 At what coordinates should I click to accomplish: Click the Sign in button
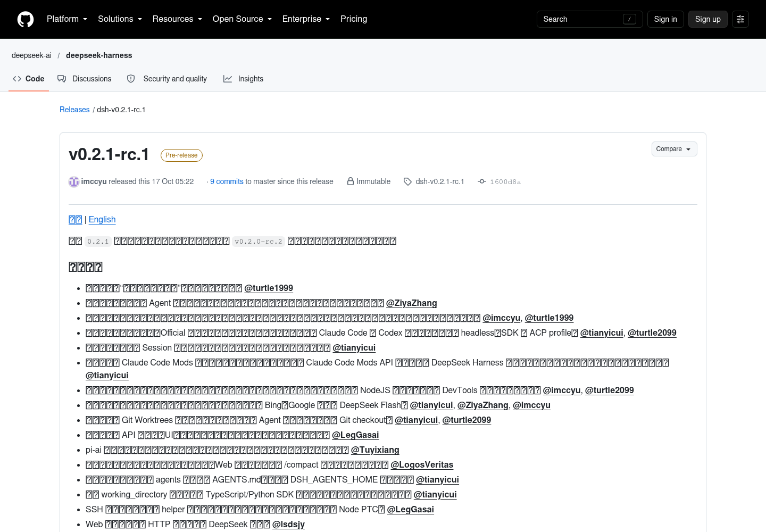pyautogui.click(x=665, y=19)
